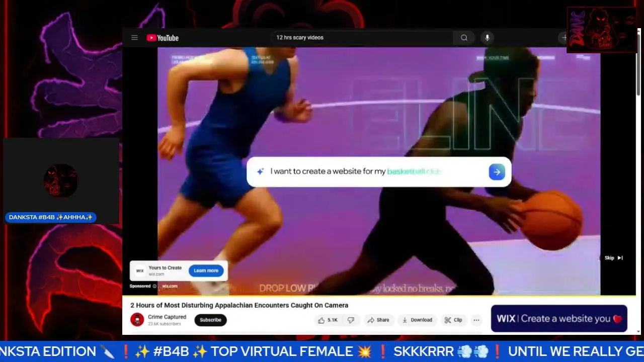The height and width of the screenshot is (362, 644).
Task: Click the '23.6K subscribers' text
Action: click(165, 324)
